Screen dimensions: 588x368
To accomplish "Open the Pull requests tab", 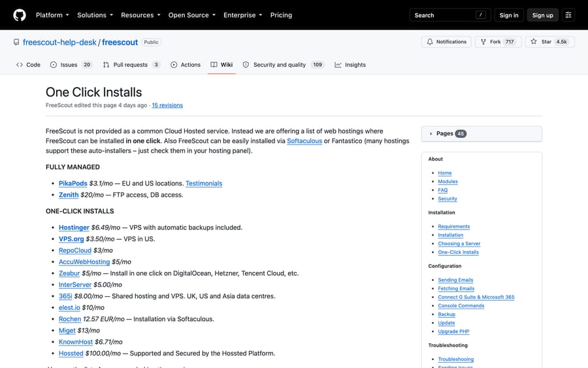I will click(131, 65).
